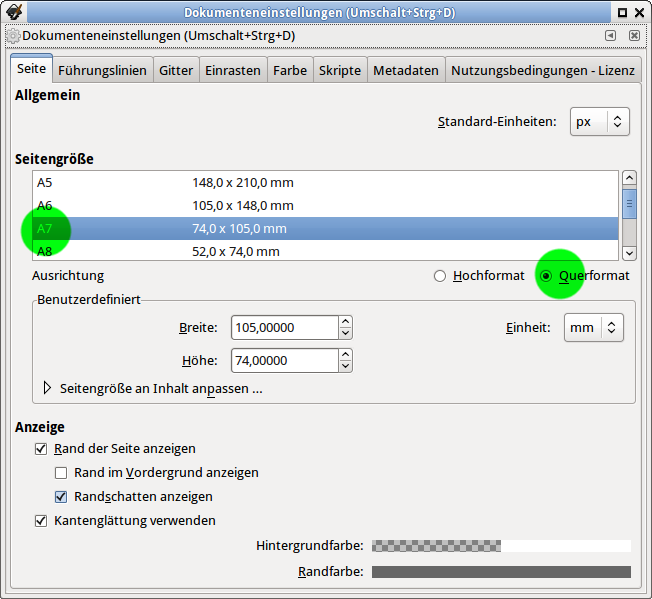Viewport: 652px width, 599px height.
Task: Switch to the Seite tab
Action: (31, 69)
